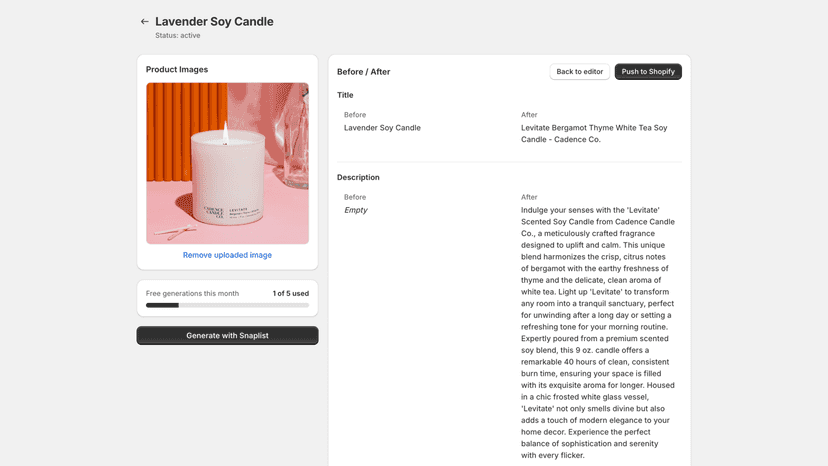Image resolution: width=828 pixels, height=466 pixels.
Task: Click the After label above the description
Action: (x=529, y=197)
